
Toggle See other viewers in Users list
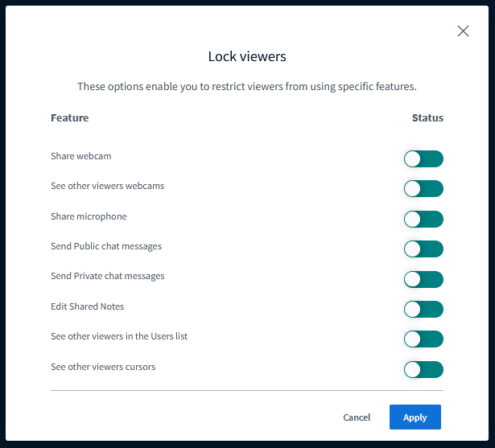(x=423, y=339)
